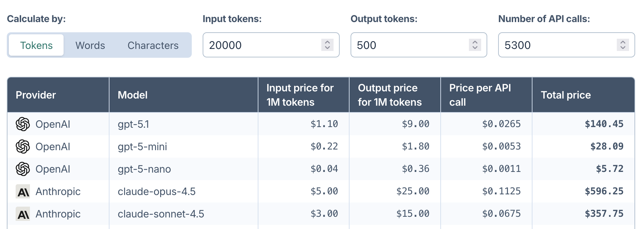The height and width of the screenshot is (229, 644).
Task: Click the OpenAI logo beside gpt-5.1
Action: 23,124
